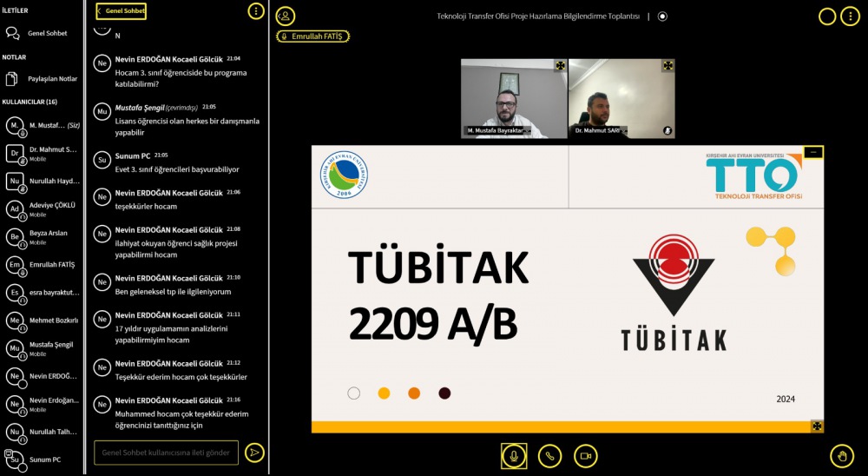Toggle the user list panel icon

pos(286,17)
